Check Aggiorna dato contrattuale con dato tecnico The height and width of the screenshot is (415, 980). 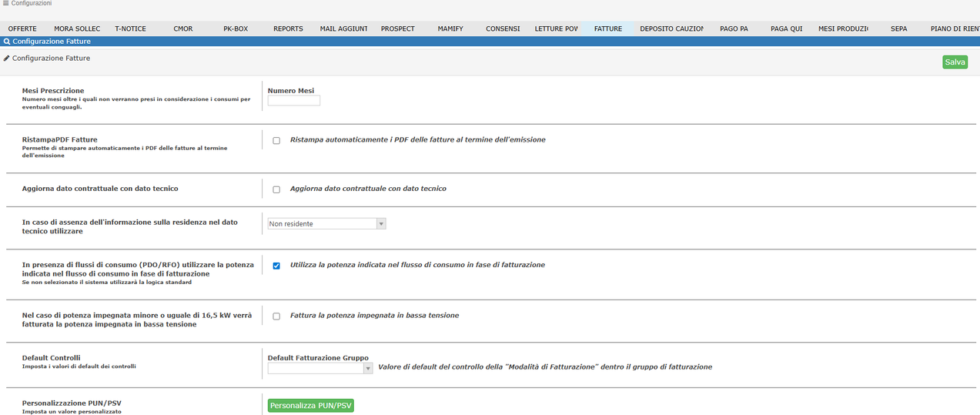(x=276, y=189)
